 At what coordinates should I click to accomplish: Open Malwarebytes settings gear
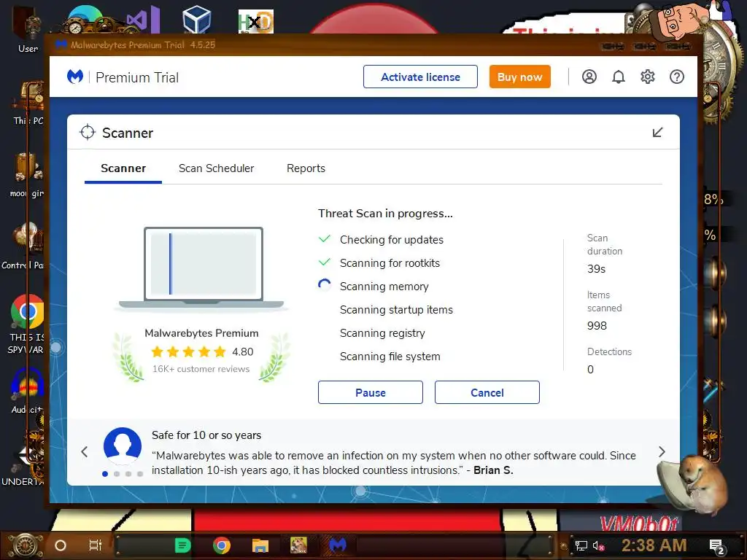coord(648,77)
